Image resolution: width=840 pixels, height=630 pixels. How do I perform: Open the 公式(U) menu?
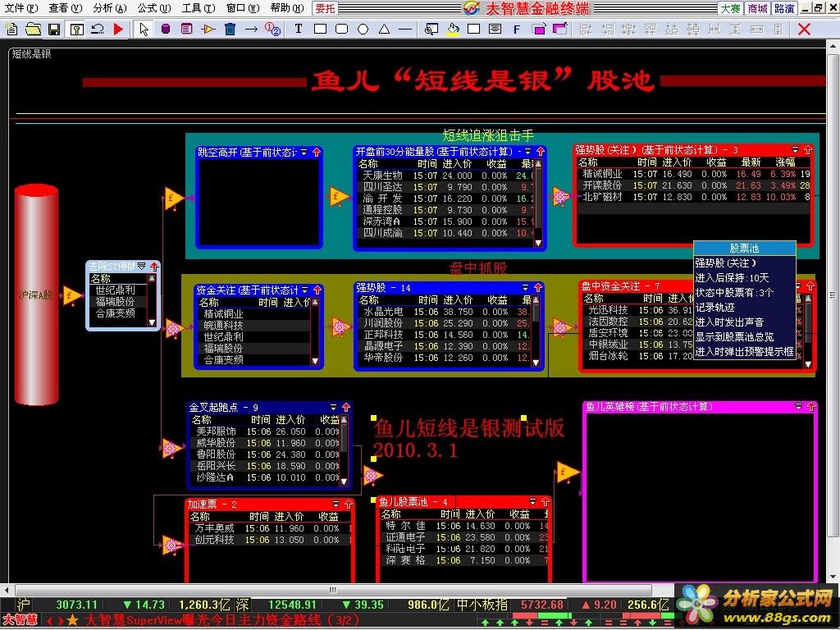(153, 8)
